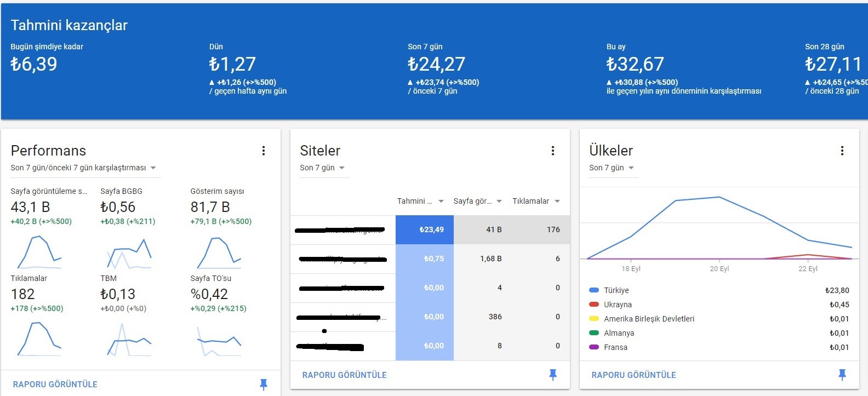Click the red Ukrayna legend swatch

(593, 305)
